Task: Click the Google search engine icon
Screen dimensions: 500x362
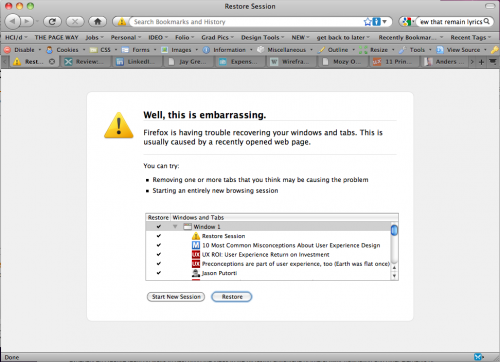Action: (x=406, y=22)
